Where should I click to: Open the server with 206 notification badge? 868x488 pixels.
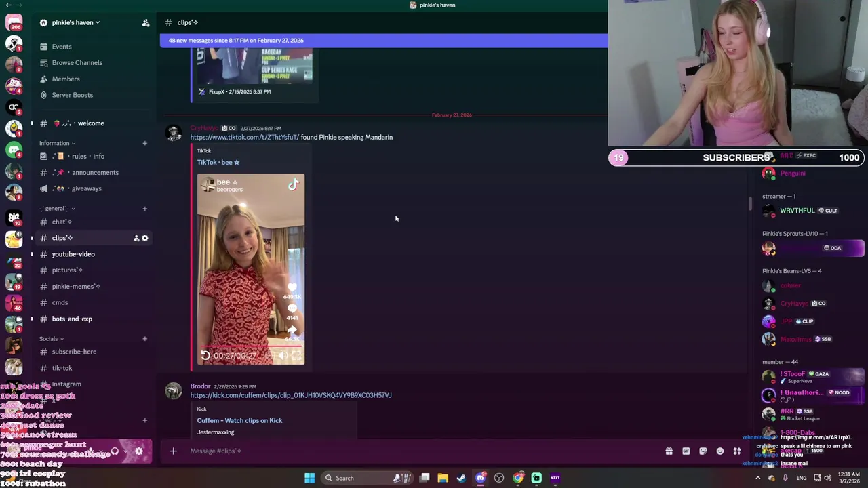coord(14,22)
